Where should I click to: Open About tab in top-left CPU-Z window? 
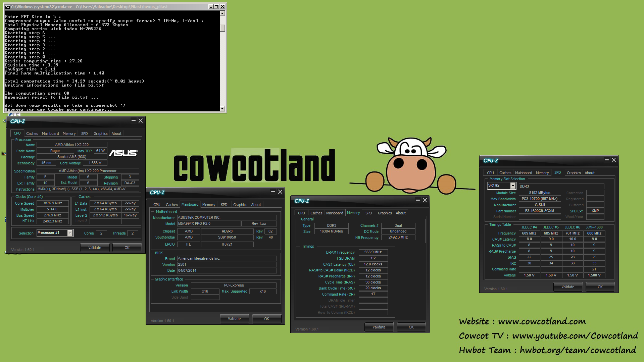116,134
